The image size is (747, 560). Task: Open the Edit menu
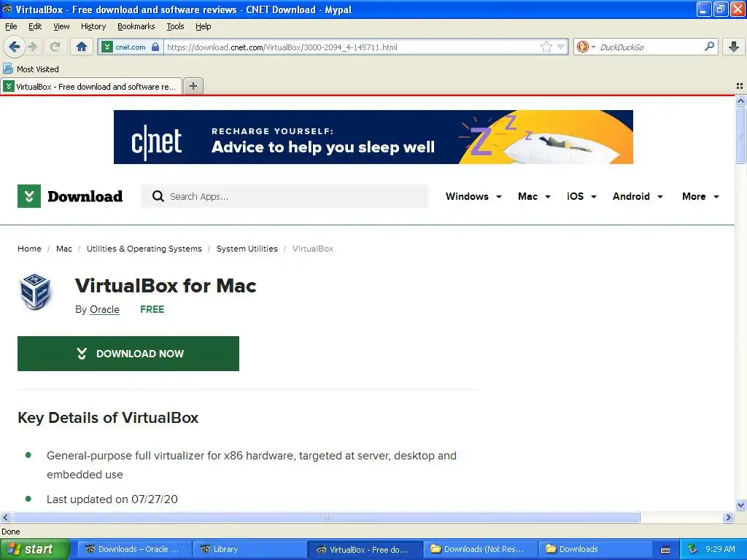tap(35, 26)
